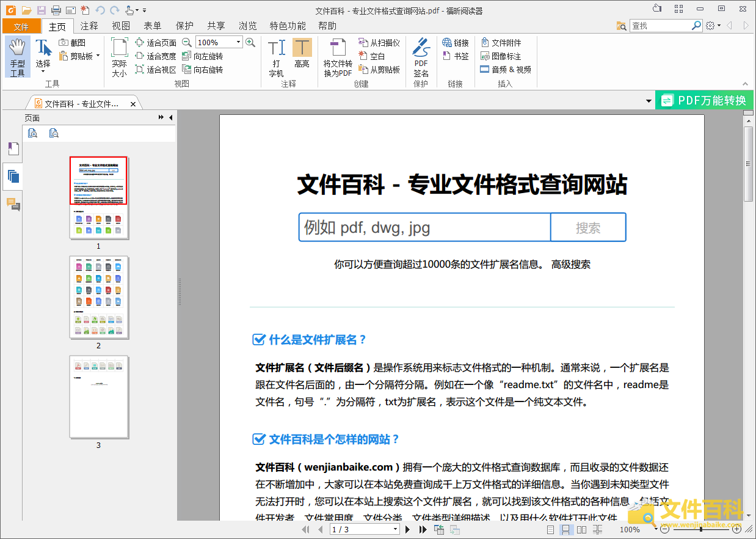Click Convert File to PDF (将文件转换为PDF)
This screenshot has width=756, height=539.
(338, 56)
